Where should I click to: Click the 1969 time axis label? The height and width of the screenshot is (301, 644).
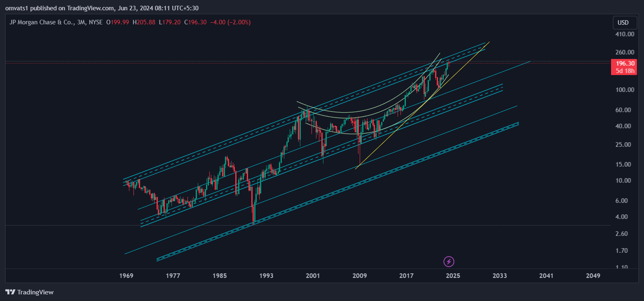coord(126,275)
